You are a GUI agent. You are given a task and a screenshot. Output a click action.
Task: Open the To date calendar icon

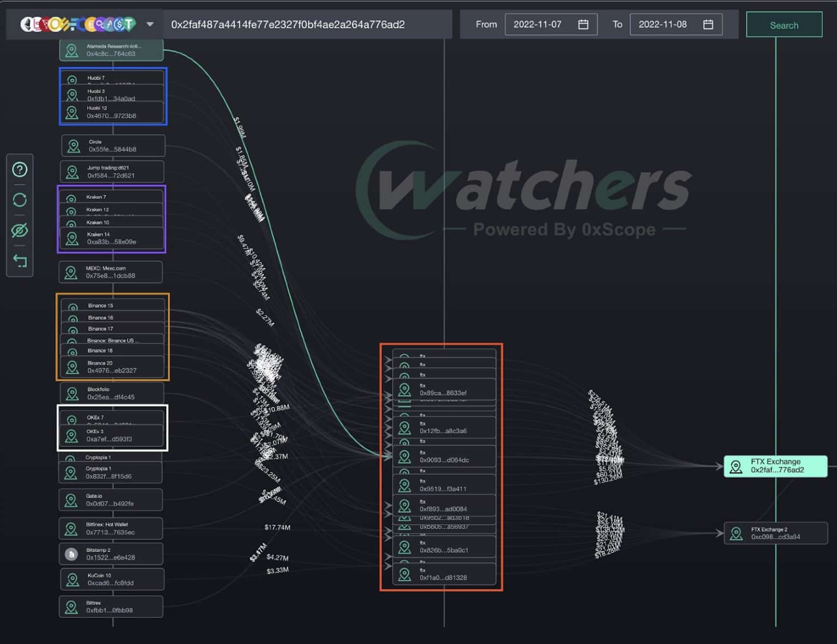coord(708,25)
